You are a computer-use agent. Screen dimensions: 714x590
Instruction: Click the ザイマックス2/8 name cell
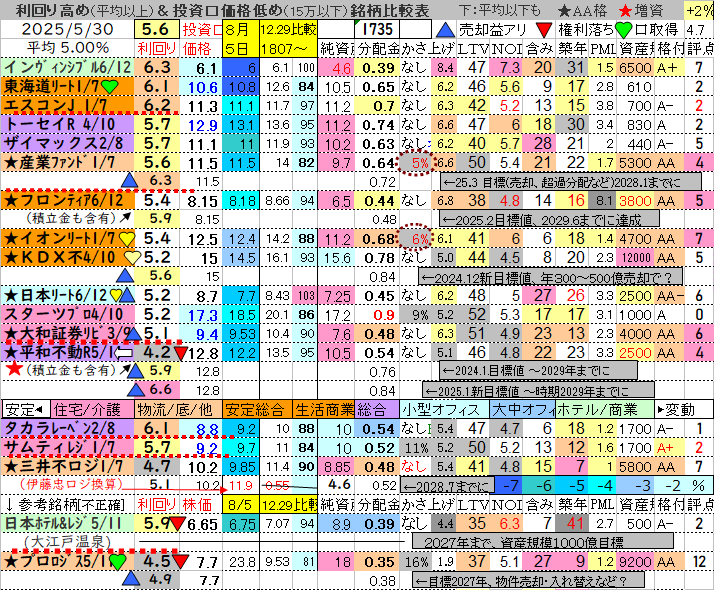[x=67, y=143]
